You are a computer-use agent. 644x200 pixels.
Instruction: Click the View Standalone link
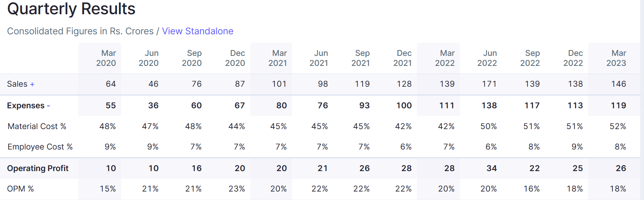pyautogui.click(x=197, y=31)
